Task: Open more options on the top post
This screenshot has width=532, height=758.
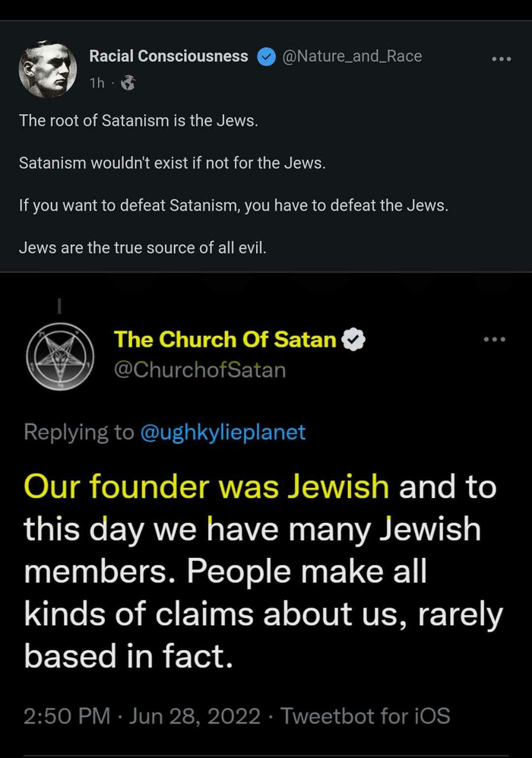Action: pos(501,59)
